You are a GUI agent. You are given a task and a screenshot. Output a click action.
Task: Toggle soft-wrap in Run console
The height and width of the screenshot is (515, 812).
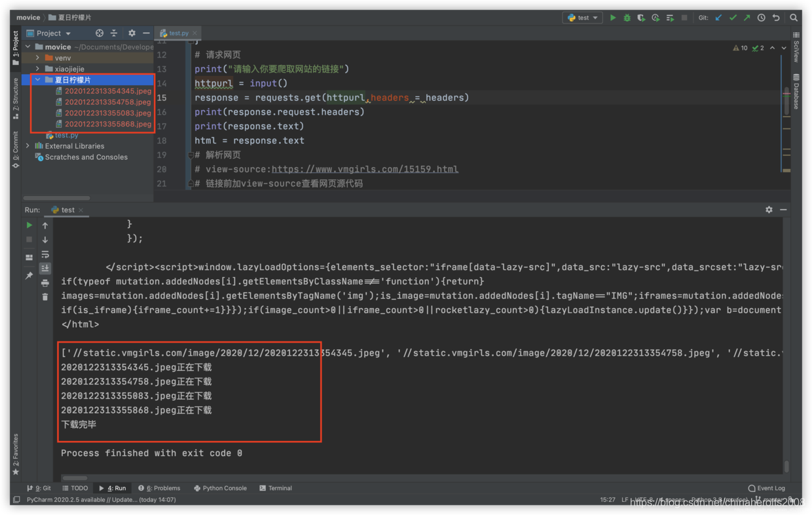click(45, 254)
